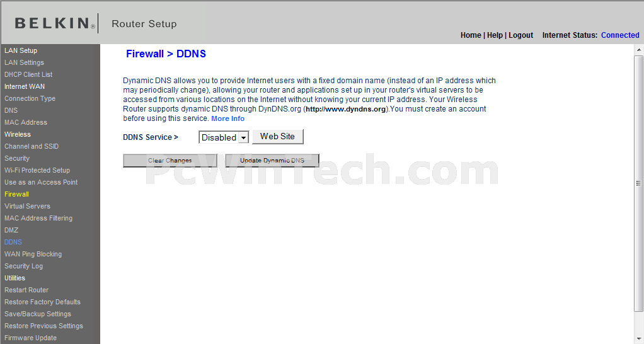Viewport: 644px width, 344px height.
Task: Click Update Dynamic DNS button
Action: click(x=272, y=161)
